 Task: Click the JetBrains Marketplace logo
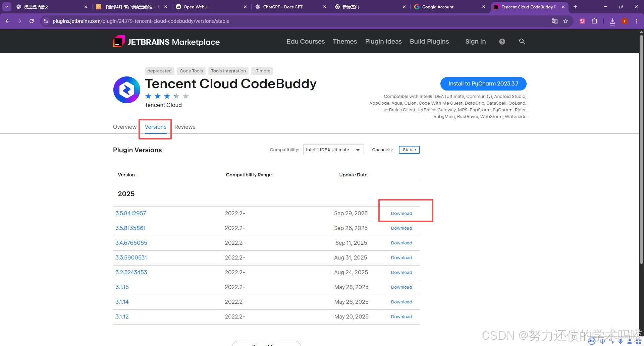pyautogui.click(x=166, y=42)
